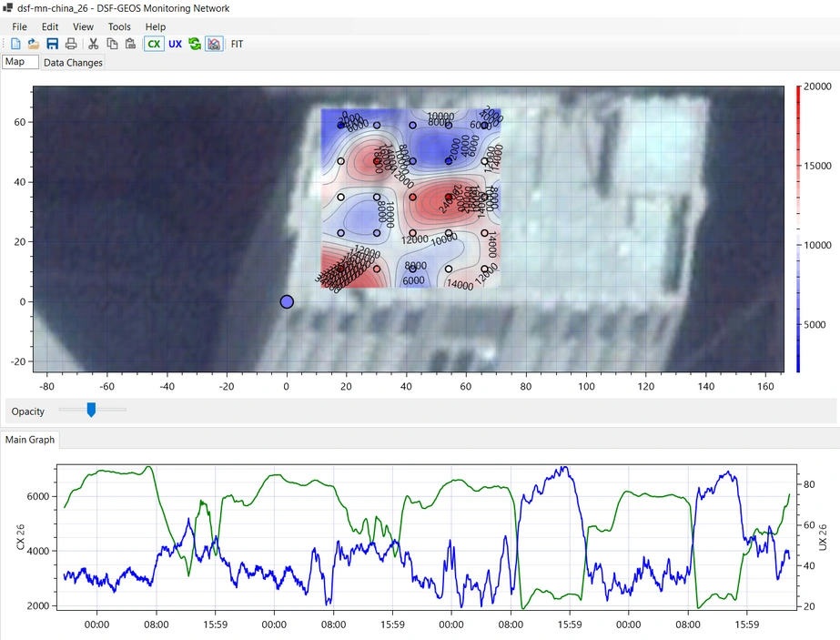Click the green refresh arrows icon
840x640 pixels.
(x=195, y=44)
